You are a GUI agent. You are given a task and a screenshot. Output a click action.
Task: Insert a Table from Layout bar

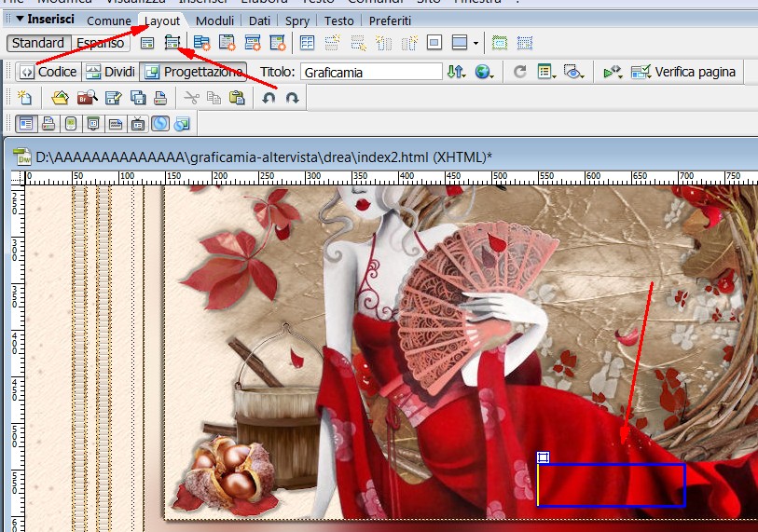tap(307, 43)
